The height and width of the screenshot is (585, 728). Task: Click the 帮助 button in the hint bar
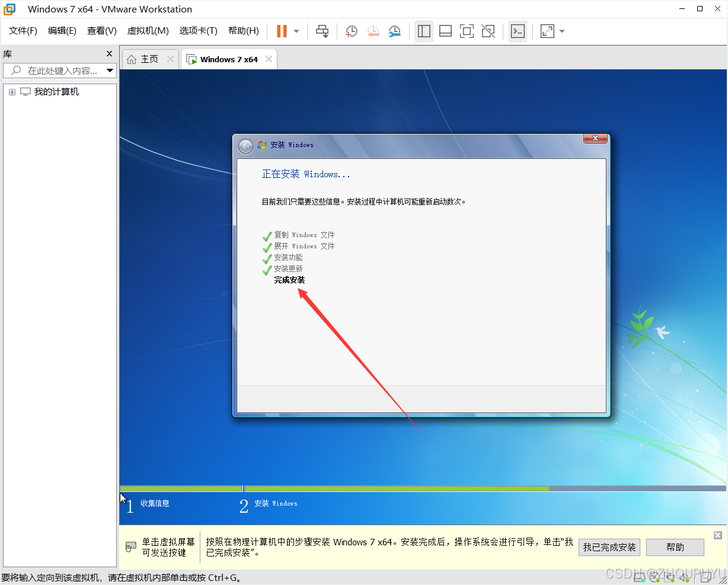(675, 547)
